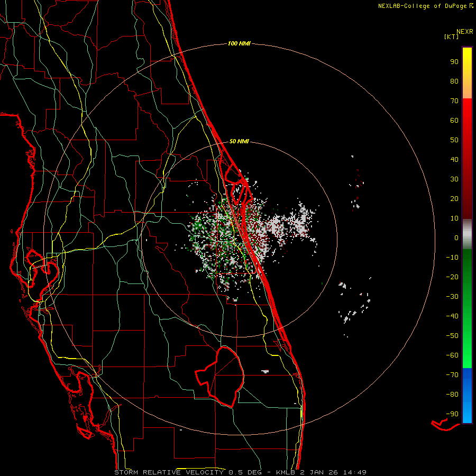Select the -60 knot scale label

pos(452,355)
